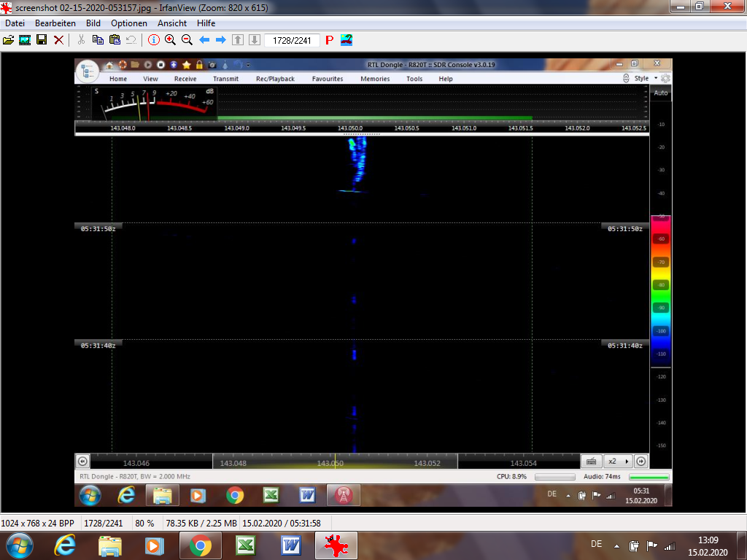Switch to Google Chrome in the taskbar
Screen dimensions: 747x560
click(x=201, y=545)
